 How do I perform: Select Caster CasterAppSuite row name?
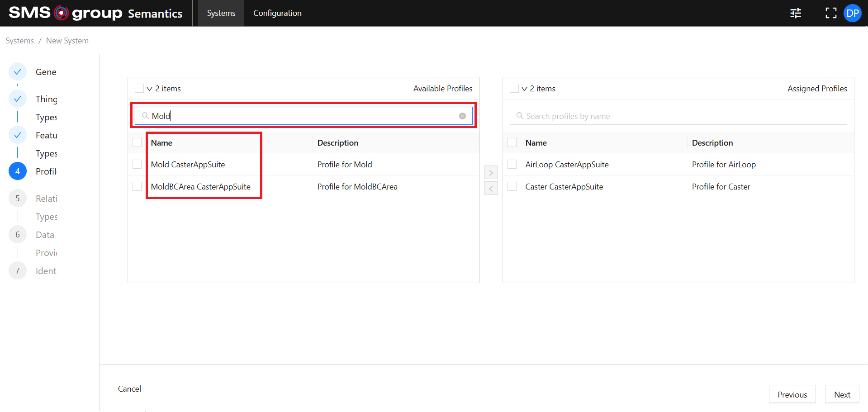[564, 187]
